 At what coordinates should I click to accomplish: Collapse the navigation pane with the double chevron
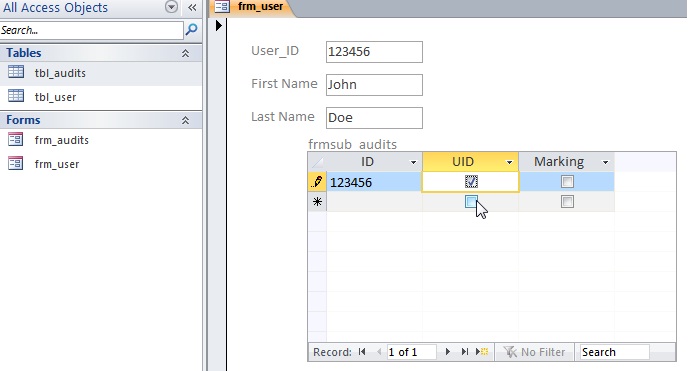click(192, 7)
